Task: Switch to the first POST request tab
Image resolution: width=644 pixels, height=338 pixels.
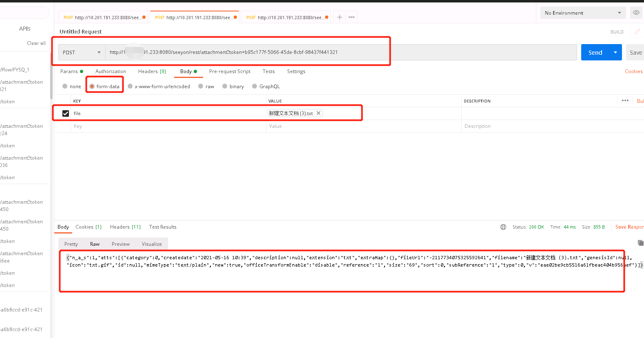Action: 103,17
